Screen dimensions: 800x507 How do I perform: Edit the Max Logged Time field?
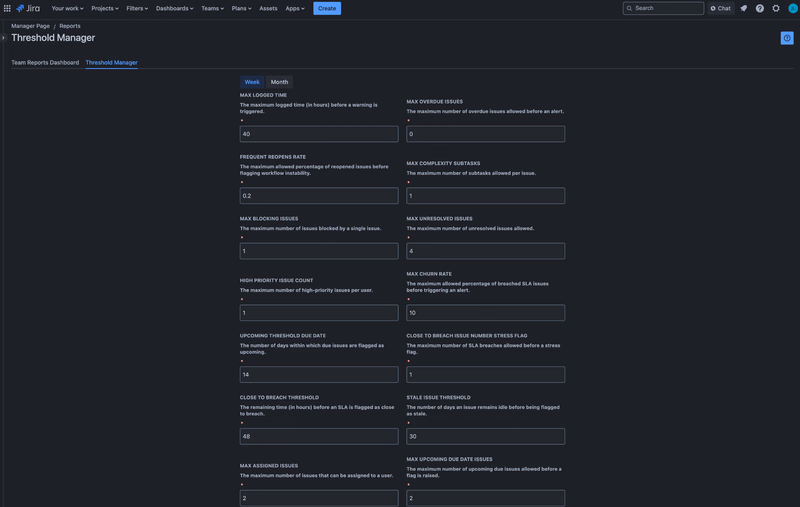pyautogui.click(x=319, y=134)
